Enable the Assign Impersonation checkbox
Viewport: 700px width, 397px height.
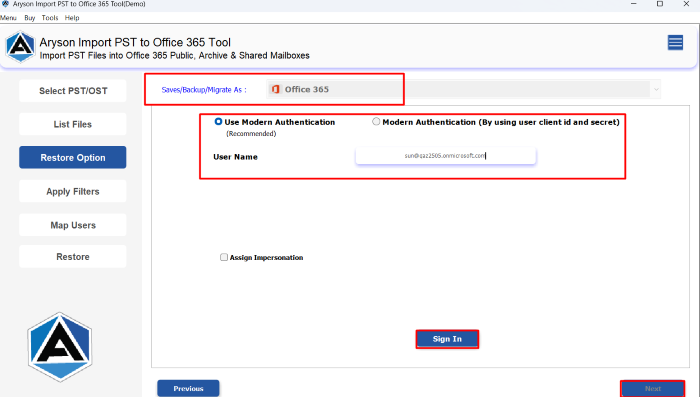click(224, 257)
